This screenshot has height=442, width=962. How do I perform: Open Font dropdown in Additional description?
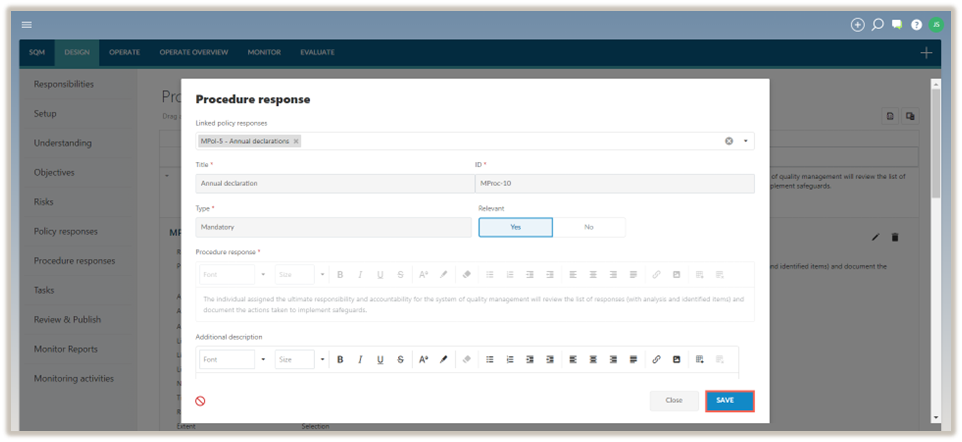point(234,359)
